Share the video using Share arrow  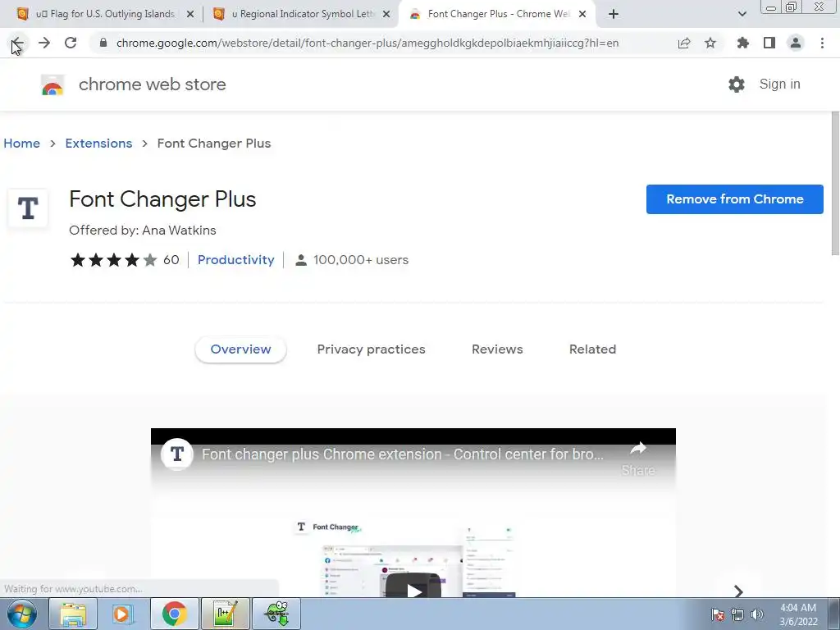coord(638,458)
